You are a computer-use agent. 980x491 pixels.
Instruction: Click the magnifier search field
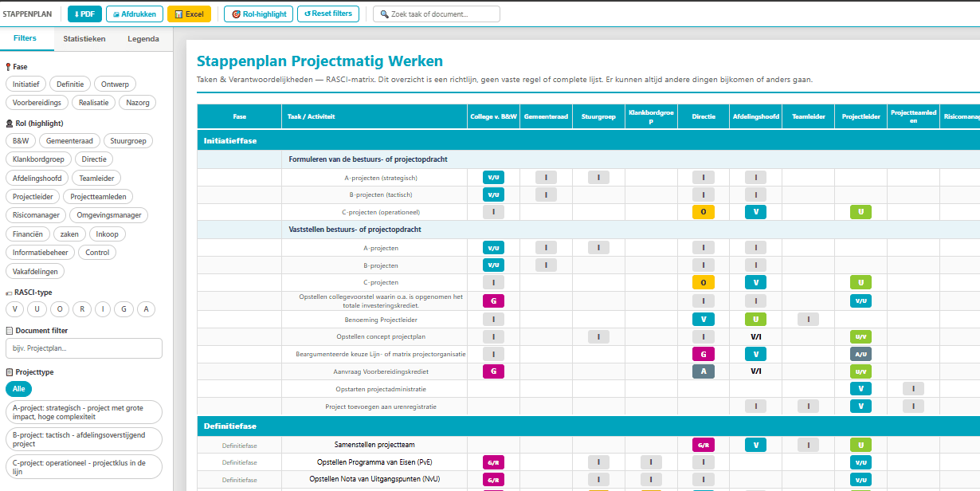click(x=437, y=14)
